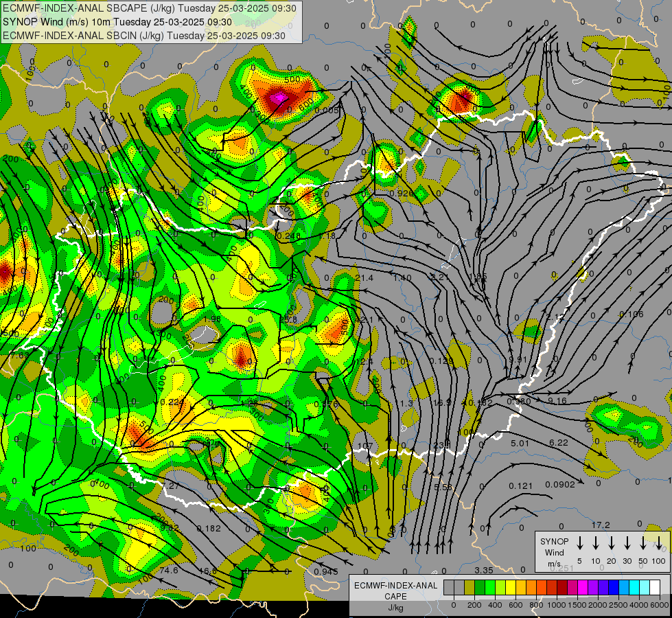Click the 0.005 value on map

327,111
